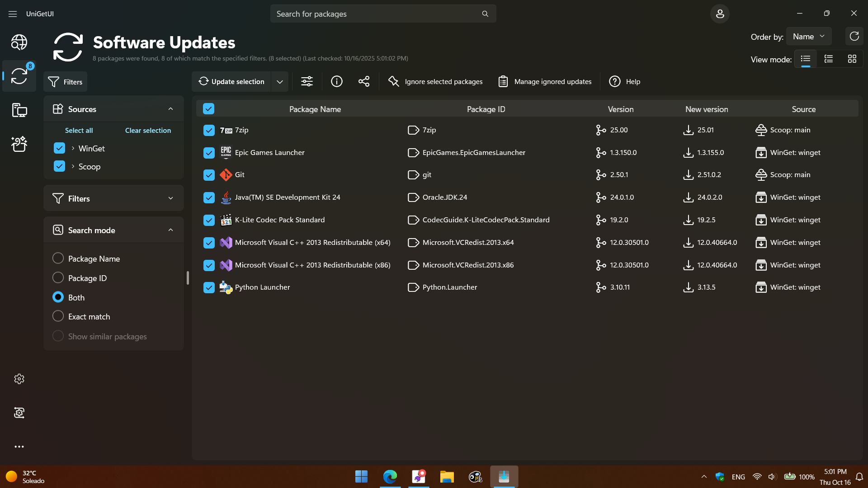Image resolution: width=868 pixels, height=488 pixels.
Task: Click the reload updates refresh icon
Action: click(854, 37)
